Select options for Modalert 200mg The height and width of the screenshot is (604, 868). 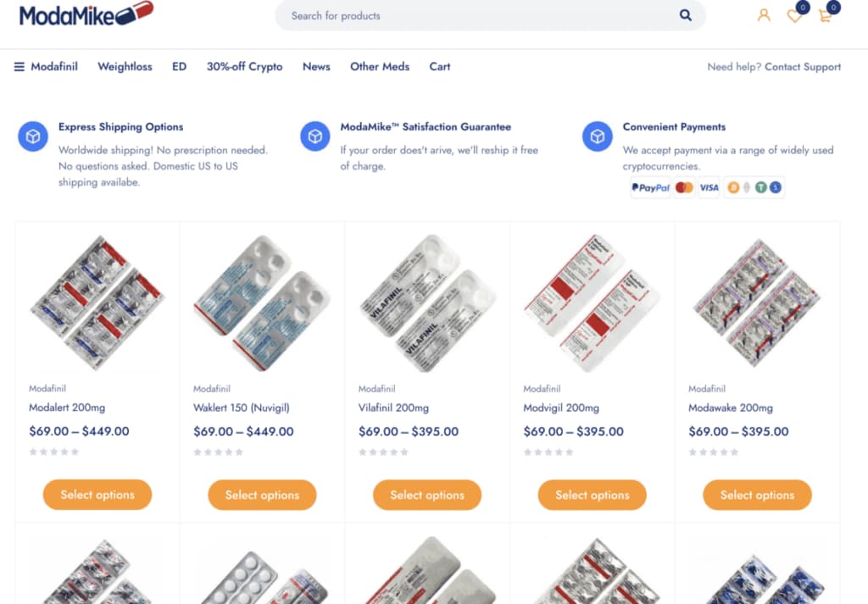[97, 495]
